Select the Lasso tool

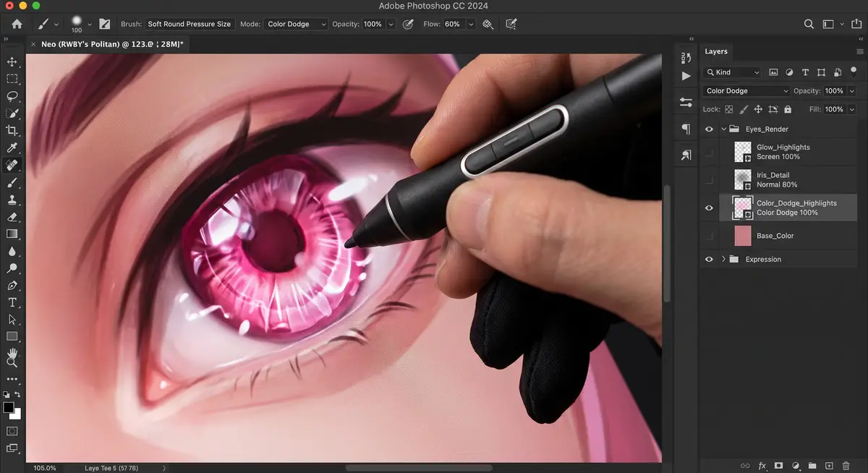click(12, 96)
